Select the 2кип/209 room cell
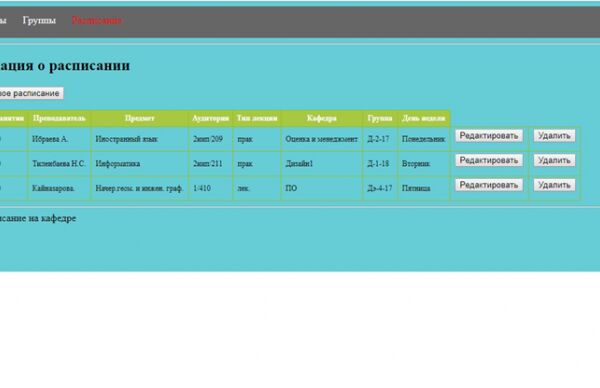Screen dimensions: 600x388 coord(210,139)
